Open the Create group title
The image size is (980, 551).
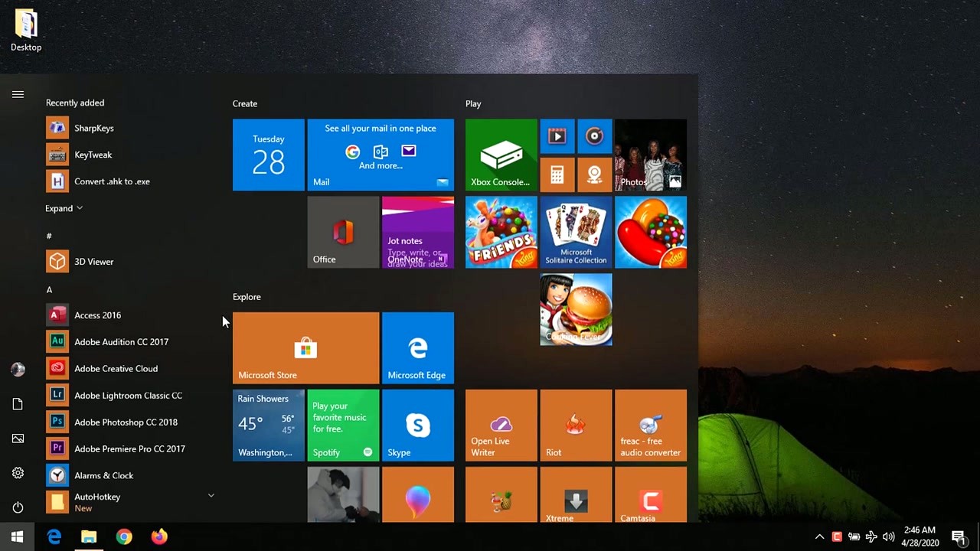(245, 103)
